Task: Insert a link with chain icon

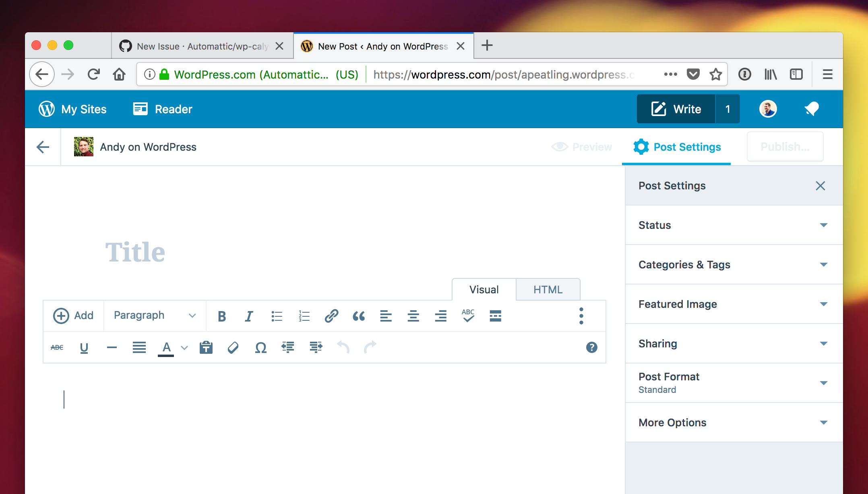Action: [331, 316]
